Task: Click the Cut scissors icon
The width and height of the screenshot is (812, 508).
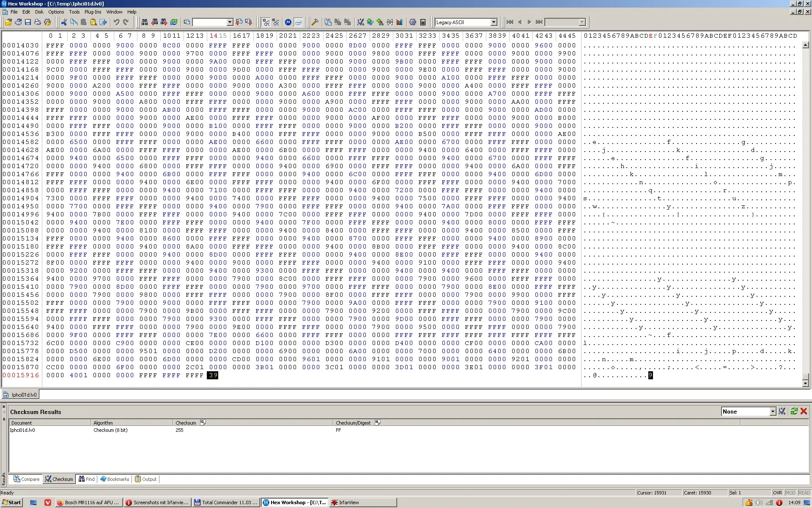Action: coord(64,22)
